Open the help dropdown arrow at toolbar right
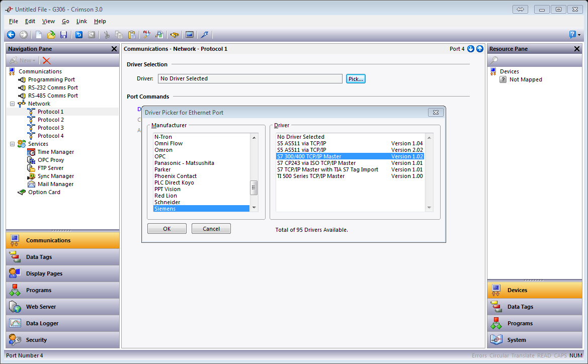Screen dimensions: 588x364 (x=579, y=35)
